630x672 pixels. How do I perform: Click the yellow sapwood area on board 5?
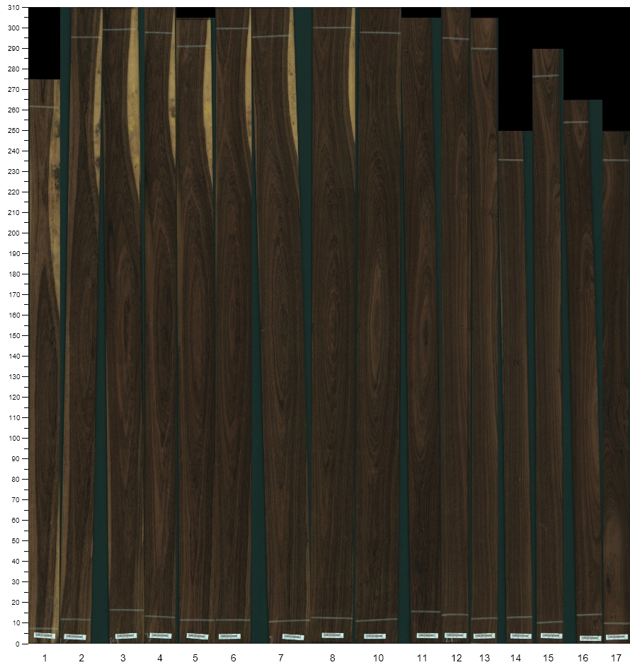coord(207,106)
